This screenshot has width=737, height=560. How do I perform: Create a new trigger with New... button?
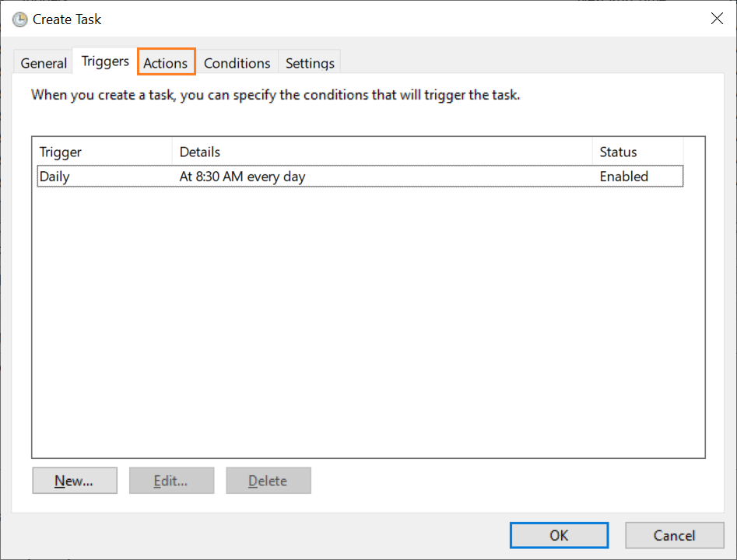pos(75,481)
